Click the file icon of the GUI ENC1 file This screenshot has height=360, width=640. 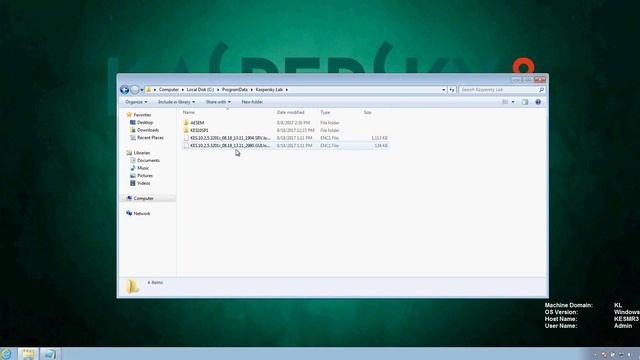pyautogui.click(x=186, y=145)
